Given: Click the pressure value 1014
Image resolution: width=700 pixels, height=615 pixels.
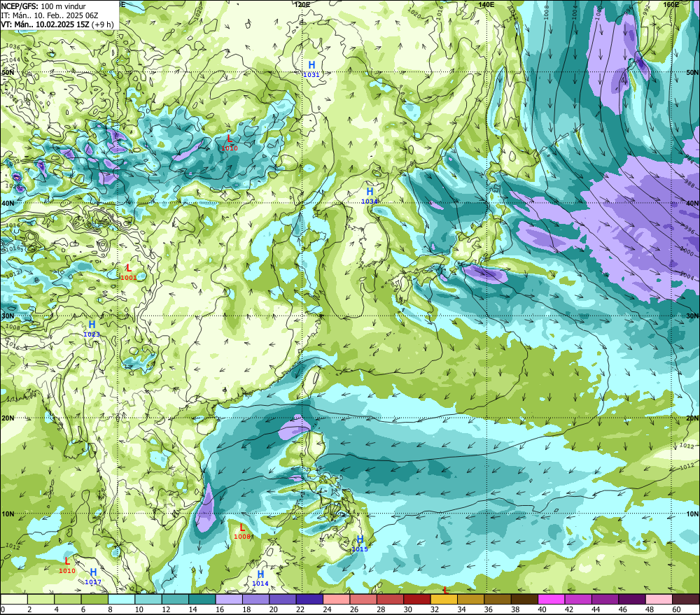Looking at the screenshot, I should [x=260, y=584].
